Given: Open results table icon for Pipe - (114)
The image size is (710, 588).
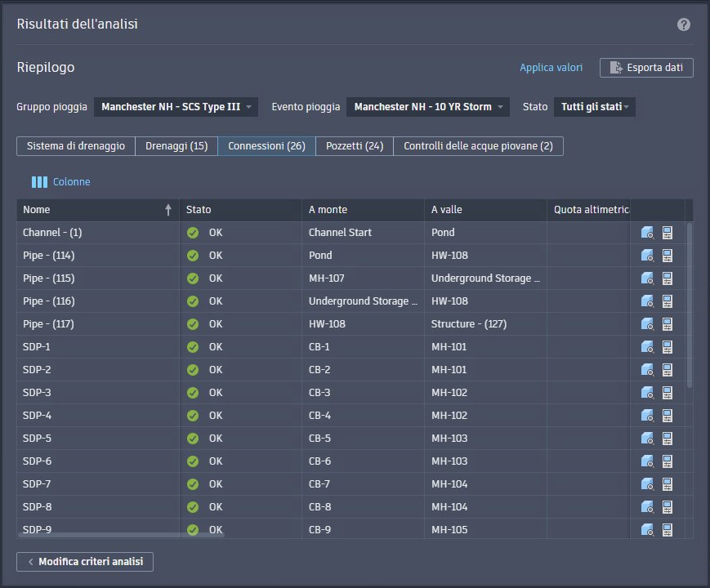Looking at the screenshot, I should [668, 256].
